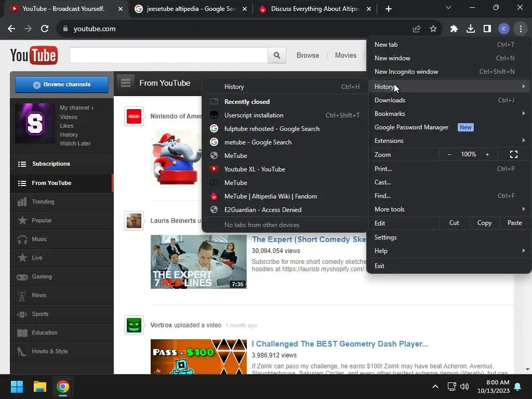This screenshot has width=532, height=399.
Task: Reopen Youtube XL - YouTube from history
Action: coord(285,169)
